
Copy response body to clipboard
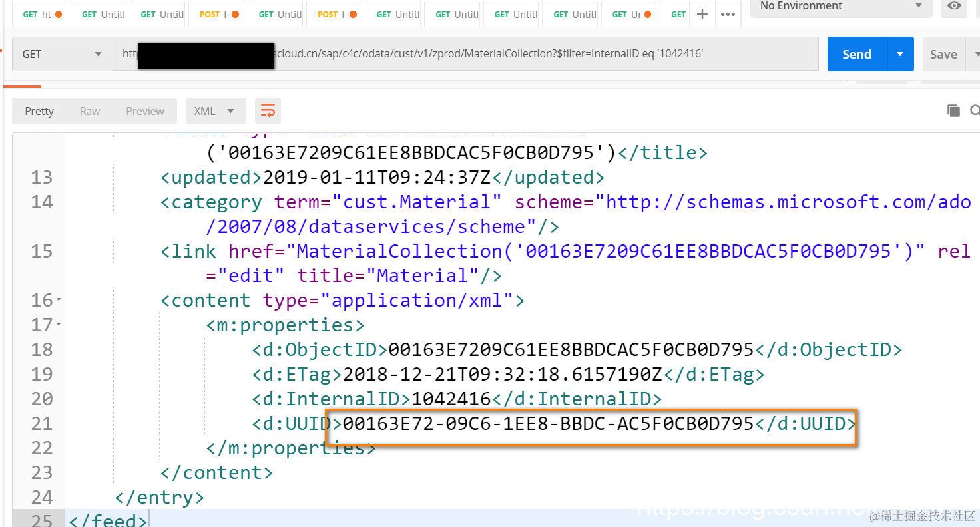click(953, 110)
